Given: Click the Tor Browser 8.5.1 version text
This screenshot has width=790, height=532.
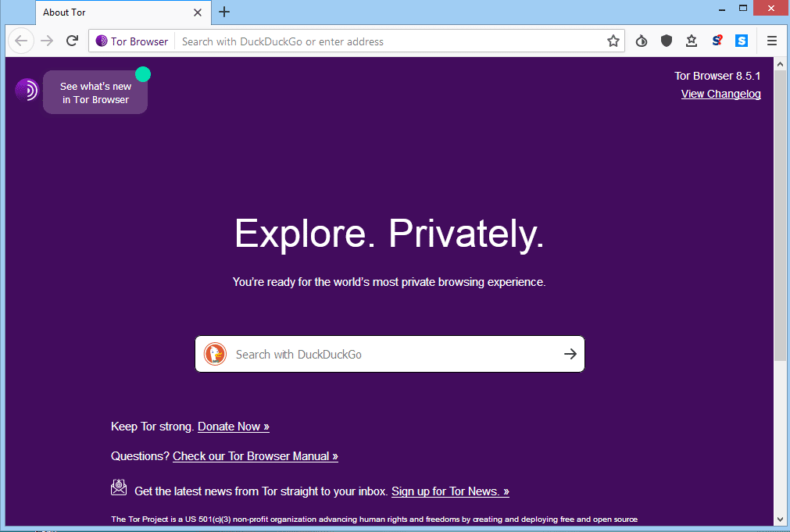Looking at the screenshot, I should coord(717,76).
